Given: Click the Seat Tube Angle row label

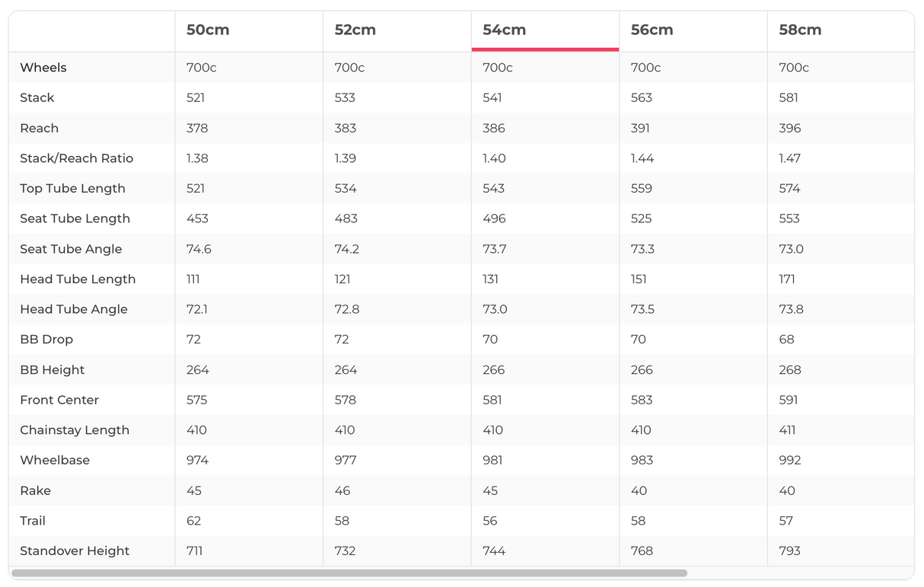Looking at the screenshot, I should tap(71, 249).
